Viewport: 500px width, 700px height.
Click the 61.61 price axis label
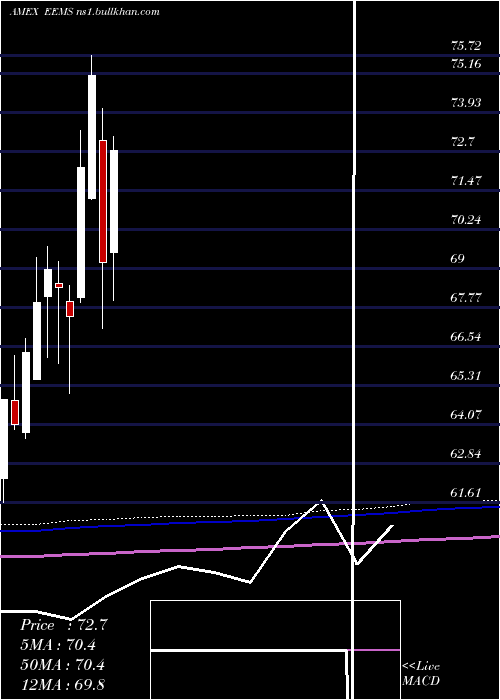[466, 493]
